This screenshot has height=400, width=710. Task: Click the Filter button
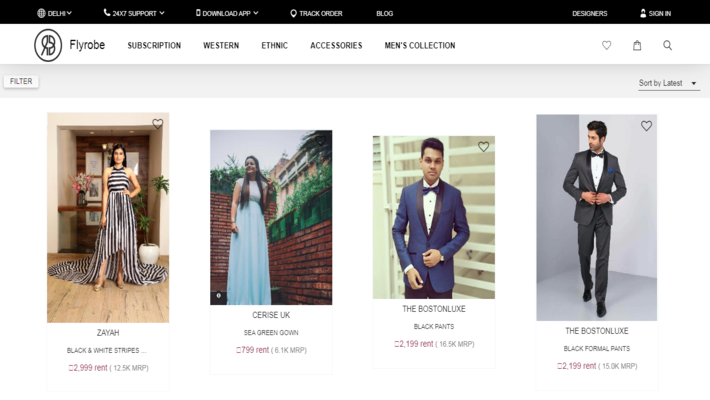coord(21,82)
